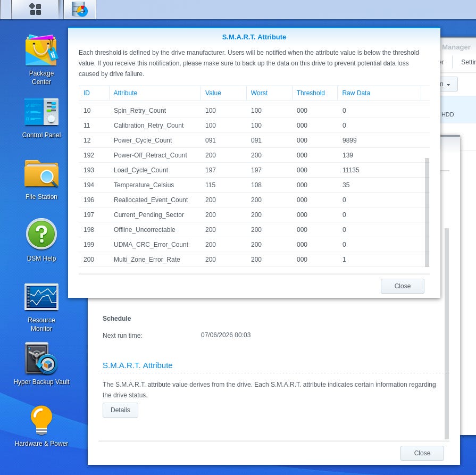Image resolution: width=476 pixels, height=475 pixels.
Task: Click the S.M.A.R.T. table vertical scrollbar
Action: pyautogui.click(x=427, y=212)
